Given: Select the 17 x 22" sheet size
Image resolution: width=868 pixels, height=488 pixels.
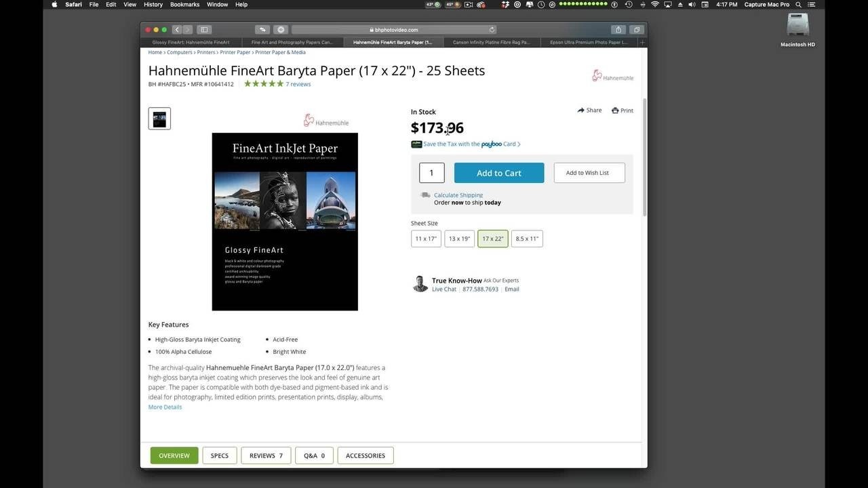Looking at the screenshot, I should click(x=492, y=239).
